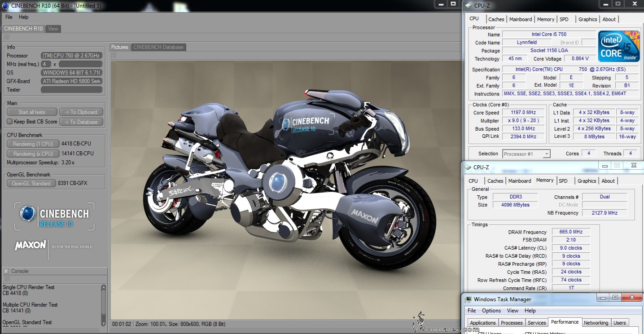Click the grip handle below CINEBENCH R10 tab
644x334 pixels.
pyautogui.click(x=7, y=37)
